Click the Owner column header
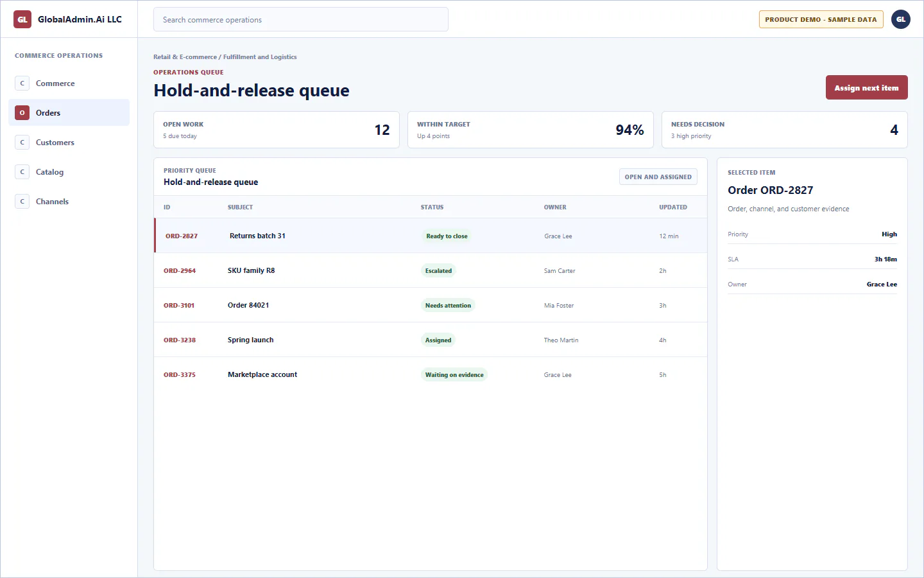 (x=555, y=207)
